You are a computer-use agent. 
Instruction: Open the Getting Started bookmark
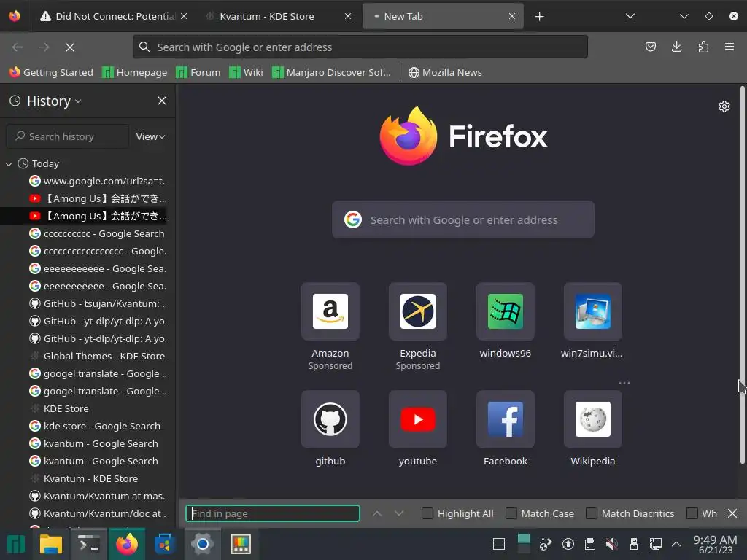52,72
